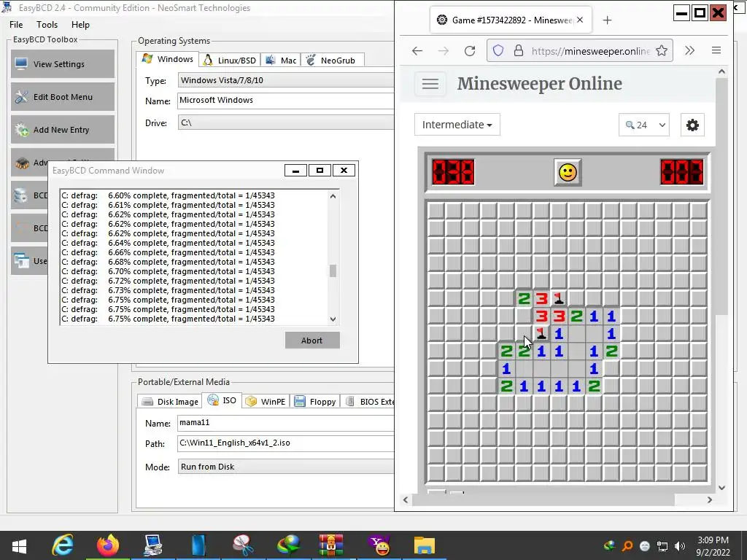Click the flagged cell left of blue 1
This screenshot has height=560, width=747.
coord(541,333)
